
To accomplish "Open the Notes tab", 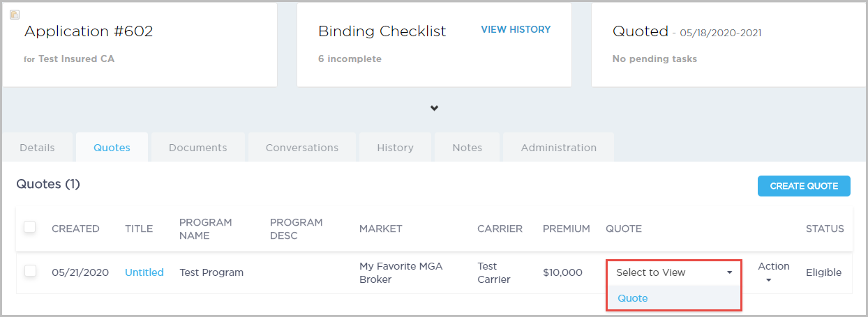I will (467, 148).
